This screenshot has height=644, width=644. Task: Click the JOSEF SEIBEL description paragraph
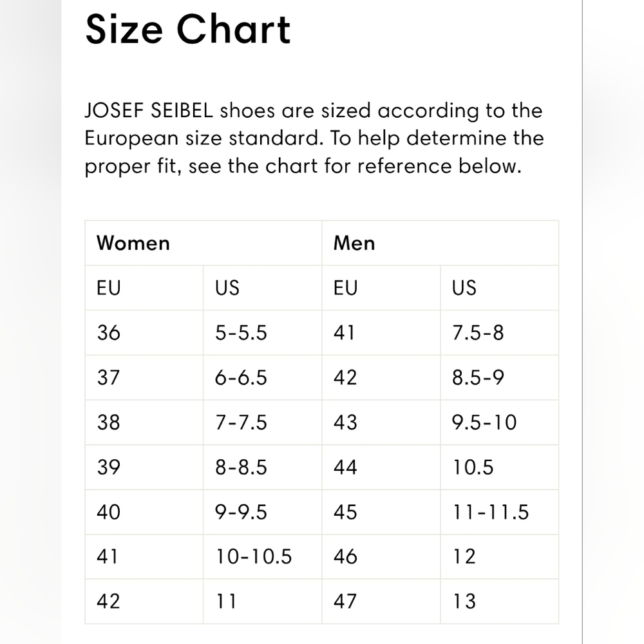tap(314, 138)
